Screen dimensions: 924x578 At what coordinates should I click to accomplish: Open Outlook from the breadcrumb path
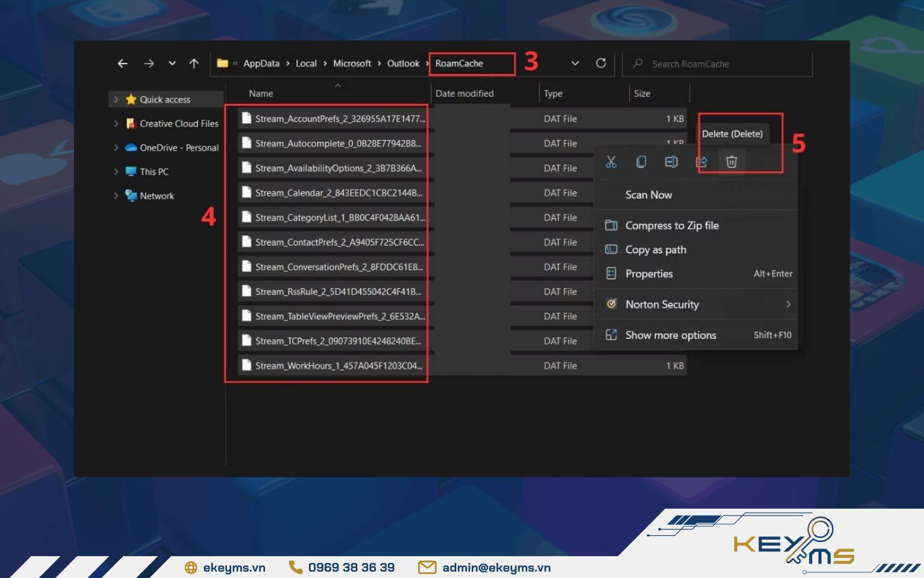(x=403, y=64)
